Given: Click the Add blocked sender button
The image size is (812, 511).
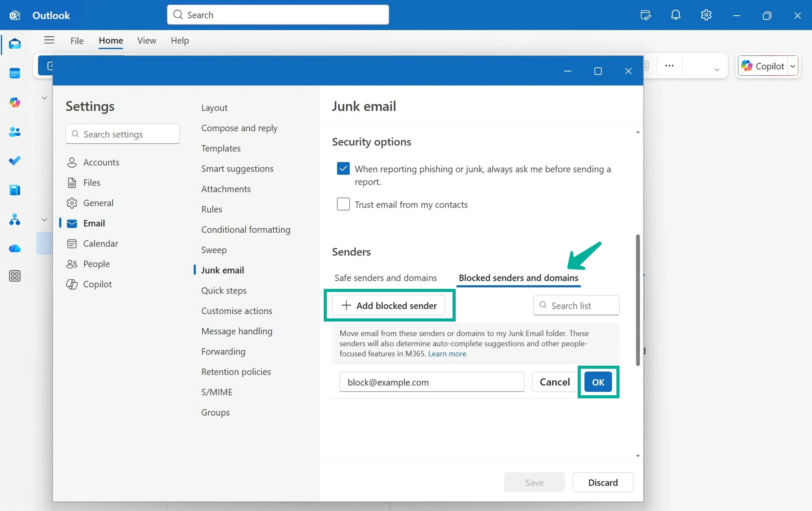Looking at the screenshot, I should 389,305.
